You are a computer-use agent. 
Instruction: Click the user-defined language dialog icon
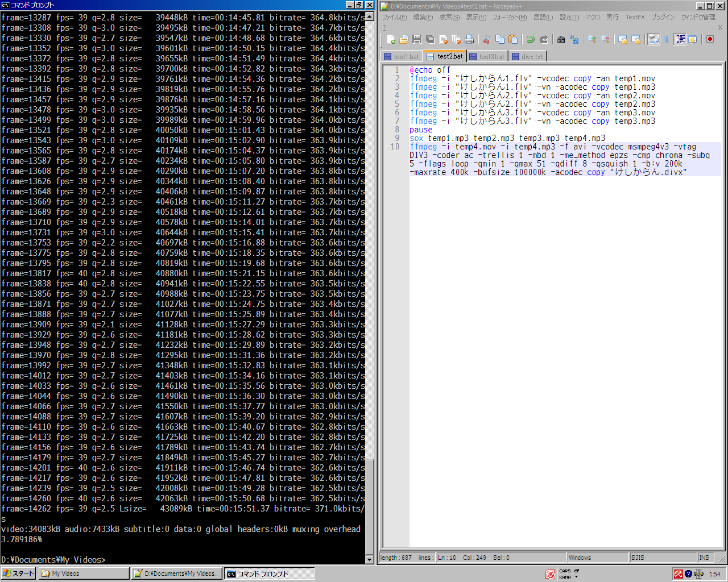[x=693, y=39]
